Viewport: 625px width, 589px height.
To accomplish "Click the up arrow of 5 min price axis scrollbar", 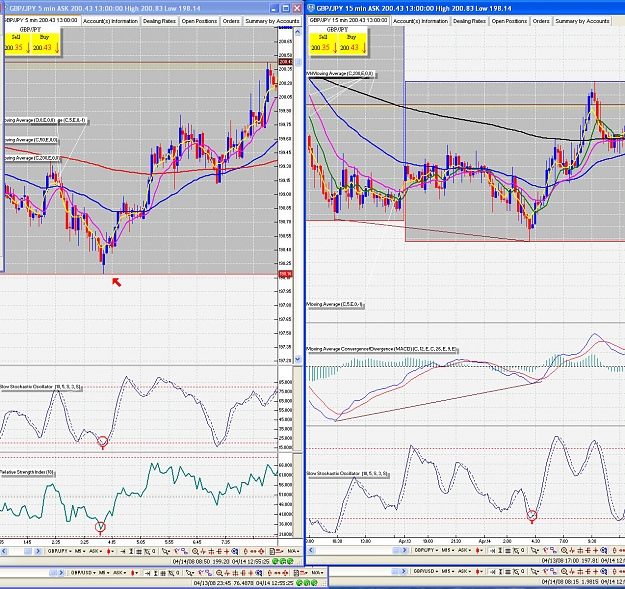I will pos(297,30).
